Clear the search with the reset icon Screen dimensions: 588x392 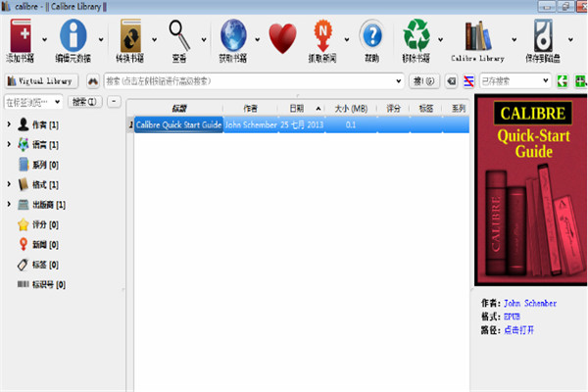(x=452, y=81)
